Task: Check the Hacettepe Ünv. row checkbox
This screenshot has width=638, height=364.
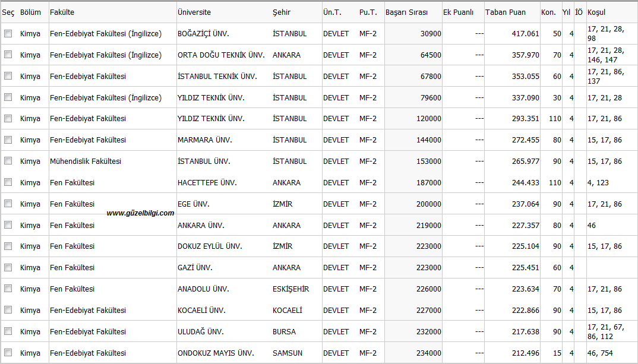Action: click(8, 182)
